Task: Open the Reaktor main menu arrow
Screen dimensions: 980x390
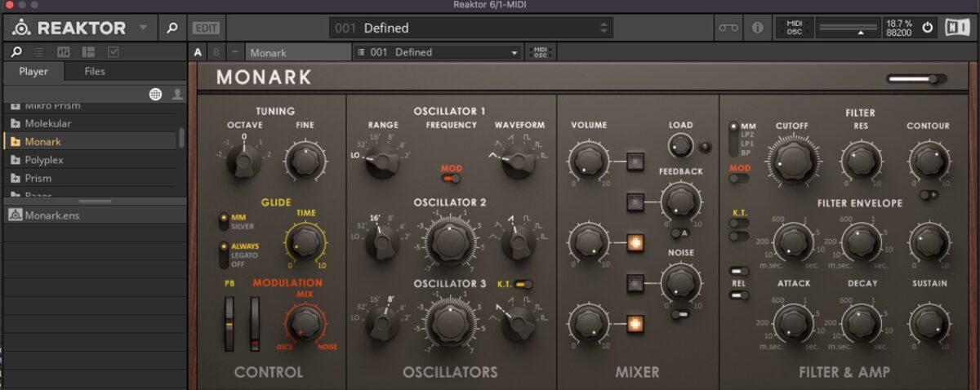Action: (144, 28)
